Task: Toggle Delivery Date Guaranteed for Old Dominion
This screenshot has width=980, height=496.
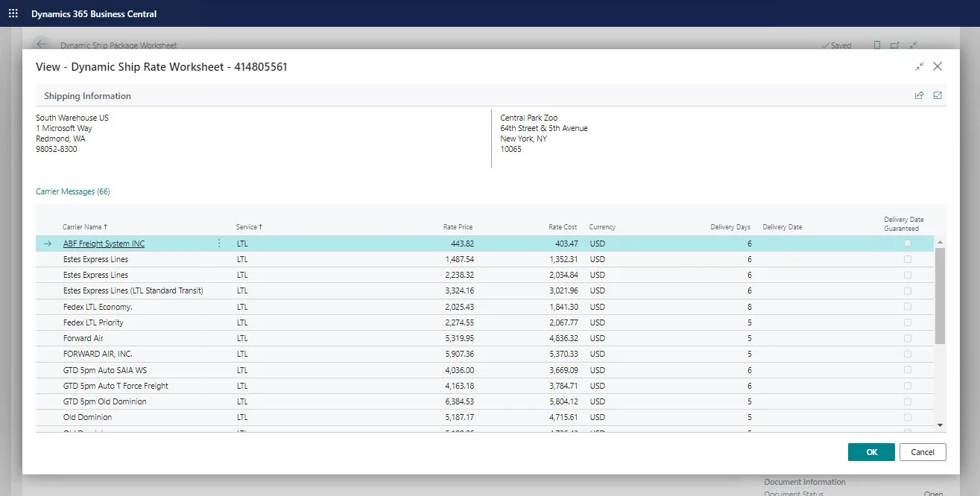Action: [907, 417]
